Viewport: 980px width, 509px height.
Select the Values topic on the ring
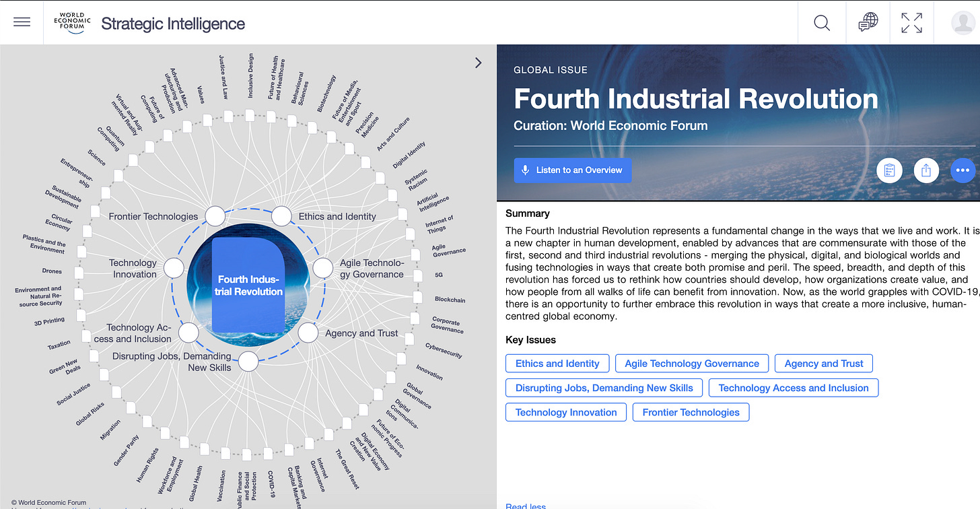(x=201, y=95)
